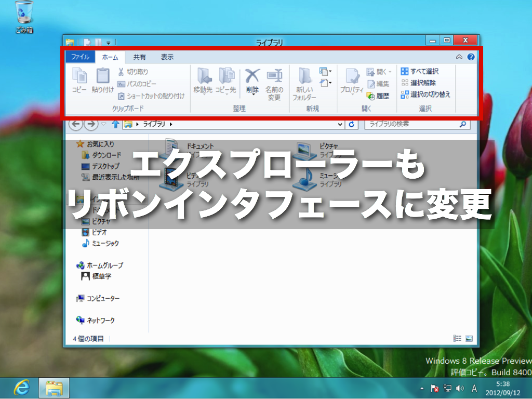Select ネットワーク (Network) in sidebar
Viewport: 532px width, 399px height.
click(x=96, y=320)
